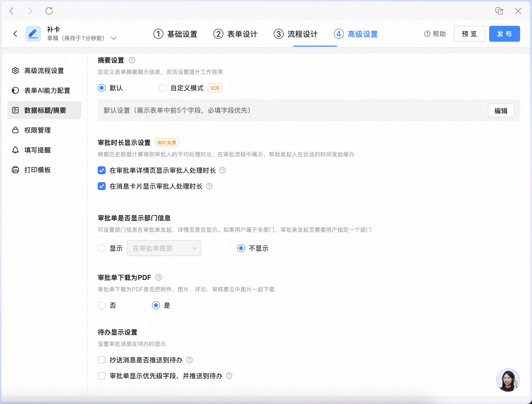532x404 pixels.
Task: Open help icon beside 抄送消息是否推送到待办
Action: pyautogui.click(x=189, y=360)
